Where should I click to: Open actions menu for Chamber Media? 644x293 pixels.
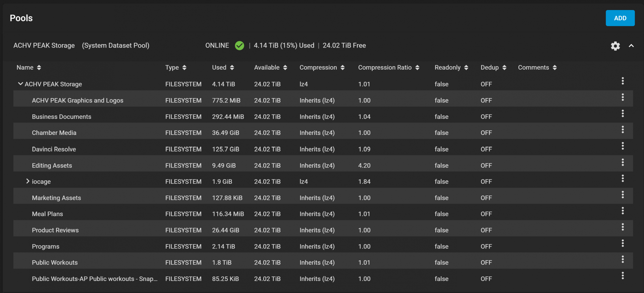[x=623, y=130]
